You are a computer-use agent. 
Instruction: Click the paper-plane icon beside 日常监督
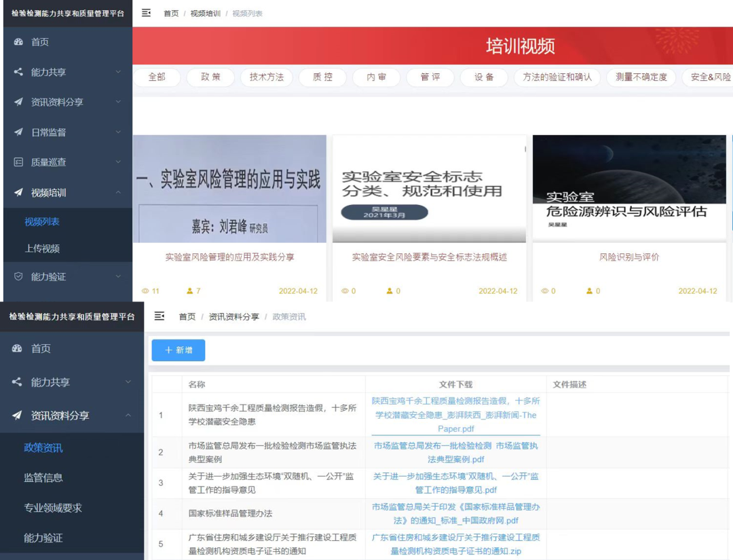click(18, 132)
